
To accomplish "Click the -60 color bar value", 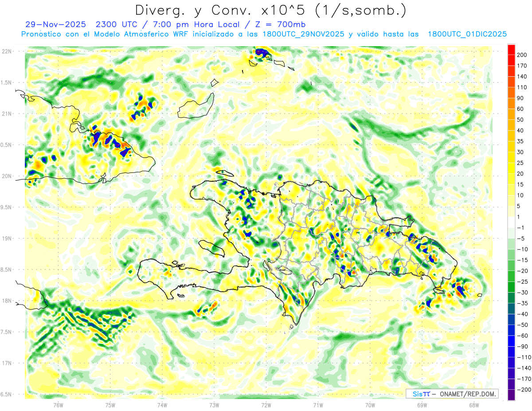I will point(523,335).
